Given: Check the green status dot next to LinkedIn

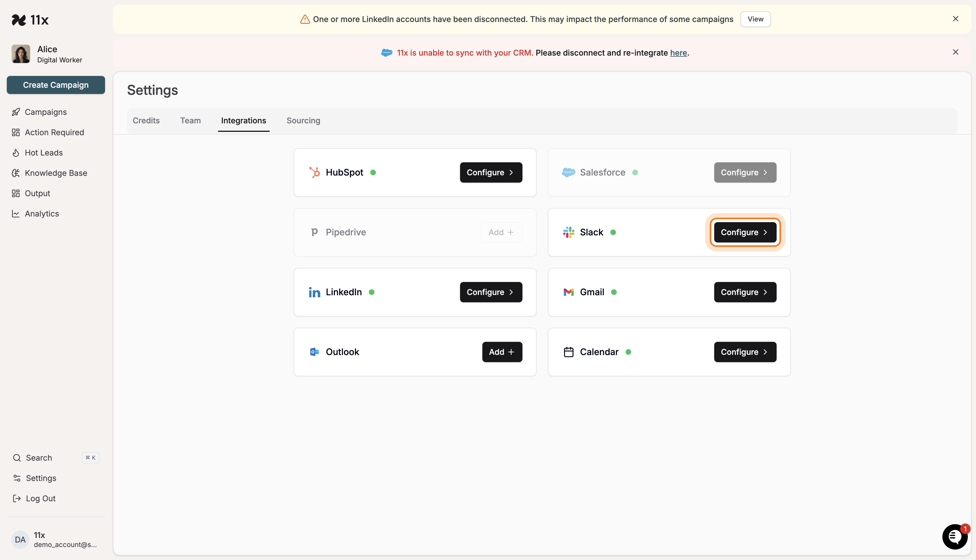Looking at the screenshot, I should click(x=372, y=292).
